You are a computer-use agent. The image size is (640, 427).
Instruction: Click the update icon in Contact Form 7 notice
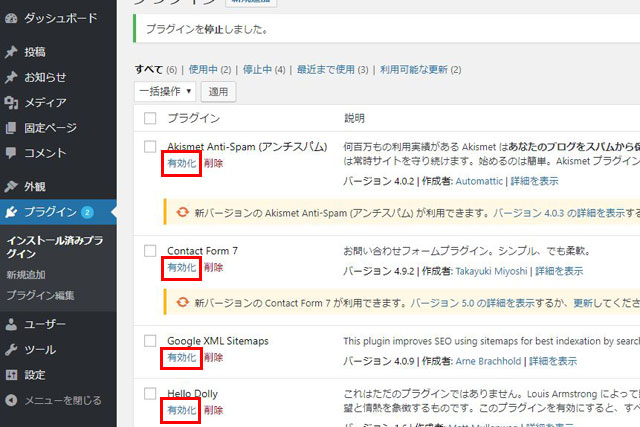(x=182, y=302)
